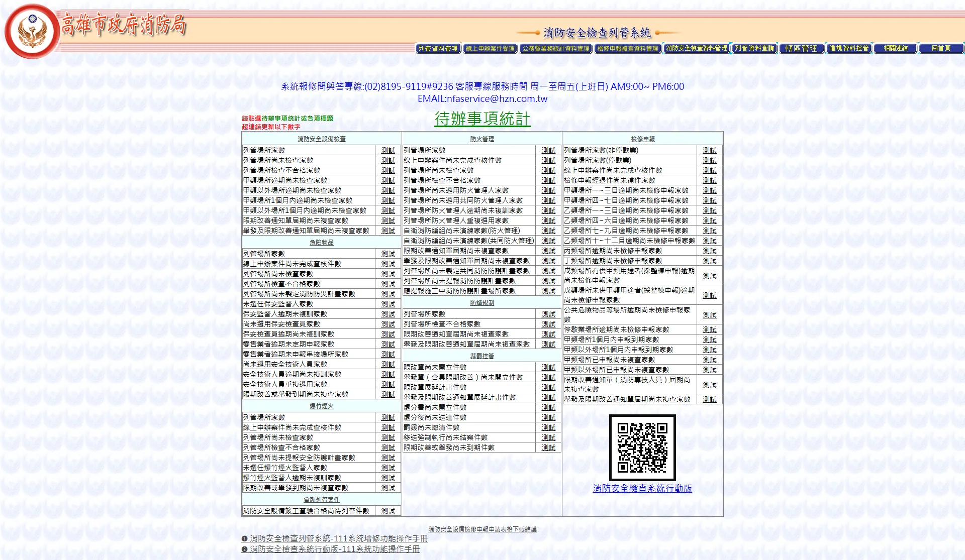Click 測試 for 列管場所尚未遴用防火管理人家數

pyautogui.click(x=548, y=190)
